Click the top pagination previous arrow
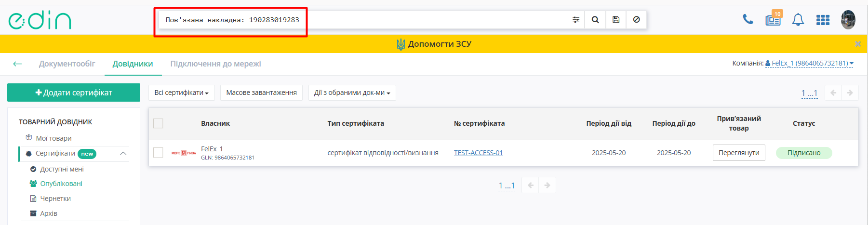Image resolution: width=868 pixels, height=225 pixels. tap(833, 93)
